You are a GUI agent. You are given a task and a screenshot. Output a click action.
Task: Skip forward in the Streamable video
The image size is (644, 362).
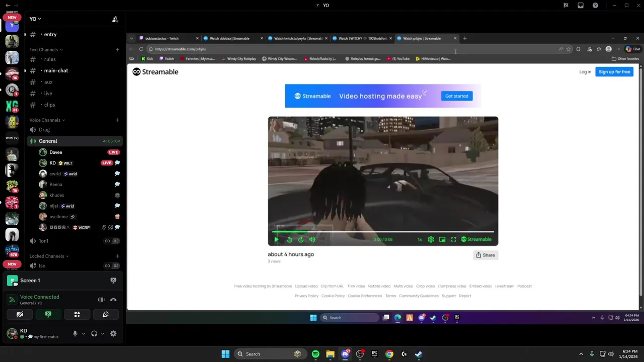point(301,239)
